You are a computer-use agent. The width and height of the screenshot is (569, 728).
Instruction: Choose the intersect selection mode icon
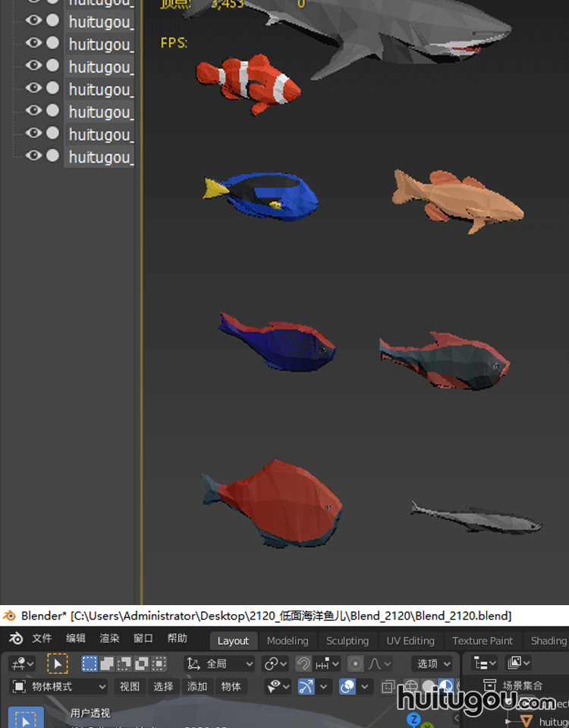coord(159,664)
